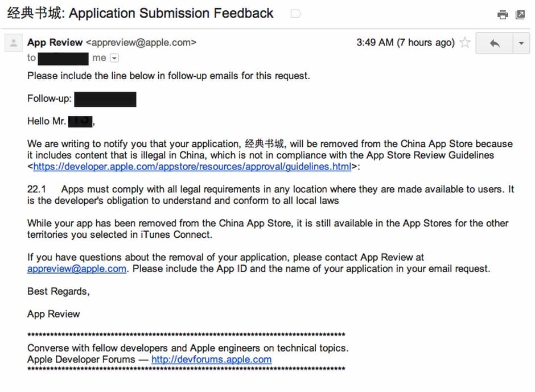Click the 'Apple Developer Forums' text
The height and width of the screenshot is (392, 535).
point(81,359)
